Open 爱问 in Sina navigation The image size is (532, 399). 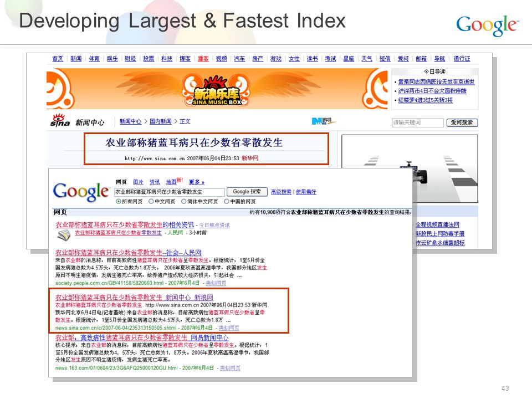(403, 59)
